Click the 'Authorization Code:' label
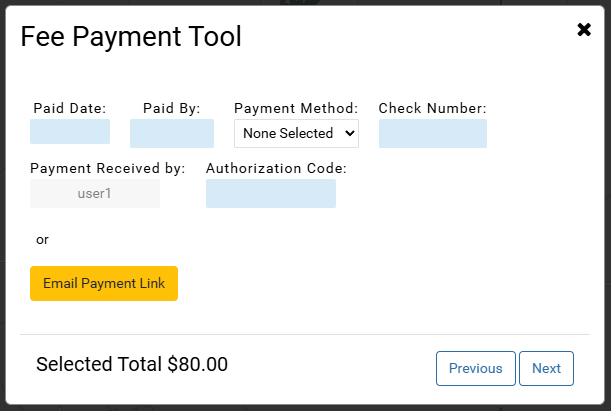This screenshot has height=411, width=611. pos(276,168)
